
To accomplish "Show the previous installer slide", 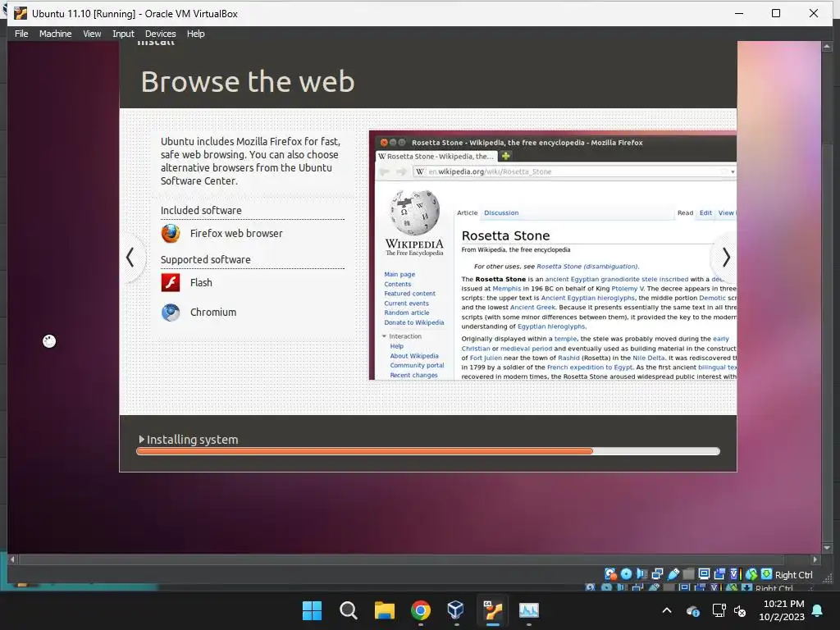I will (130, 258).
